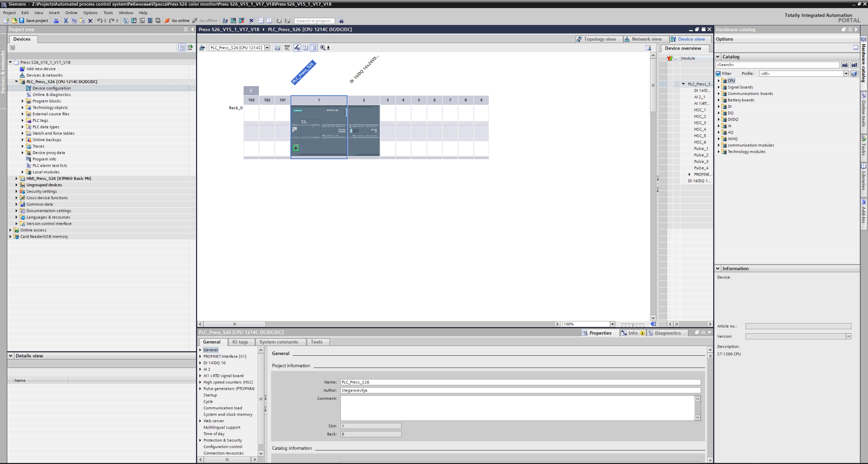The height and width of the screenshot is (464, 868).
Task: Click the Upload from device icon
Action: pyautogui.click(x=142, y=21)
